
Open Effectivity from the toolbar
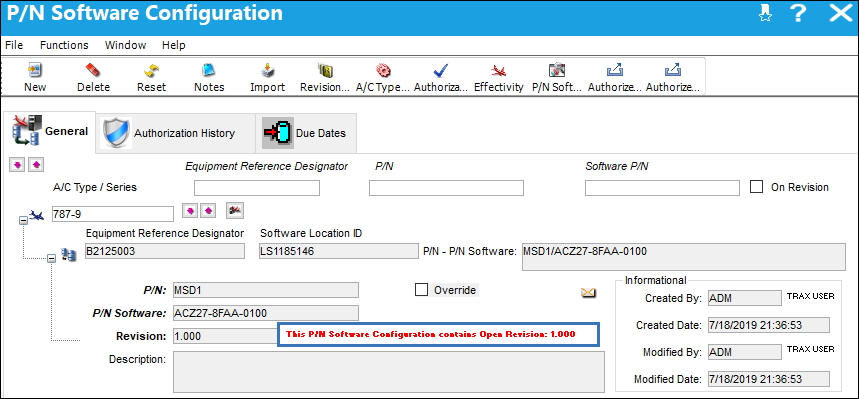[x=499, y=77]
